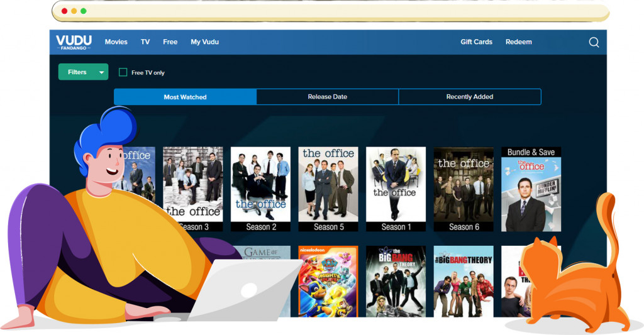The image size is (644, 335).
Task: Enable the Free TV only checkbox
Action: [x=123, y=72]
